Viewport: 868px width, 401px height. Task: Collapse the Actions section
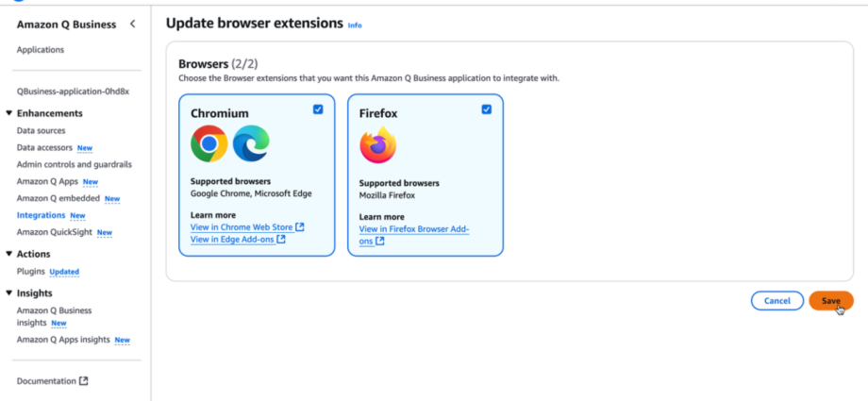[9, 254]
